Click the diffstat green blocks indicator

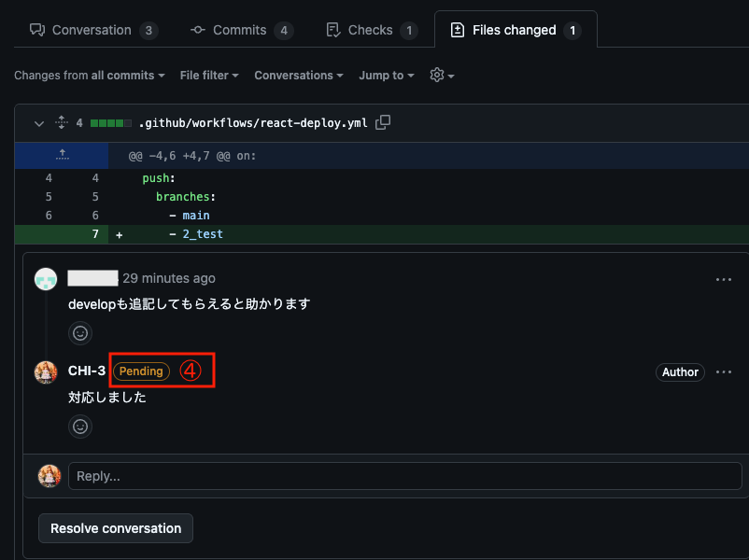[x=111, y=123]
